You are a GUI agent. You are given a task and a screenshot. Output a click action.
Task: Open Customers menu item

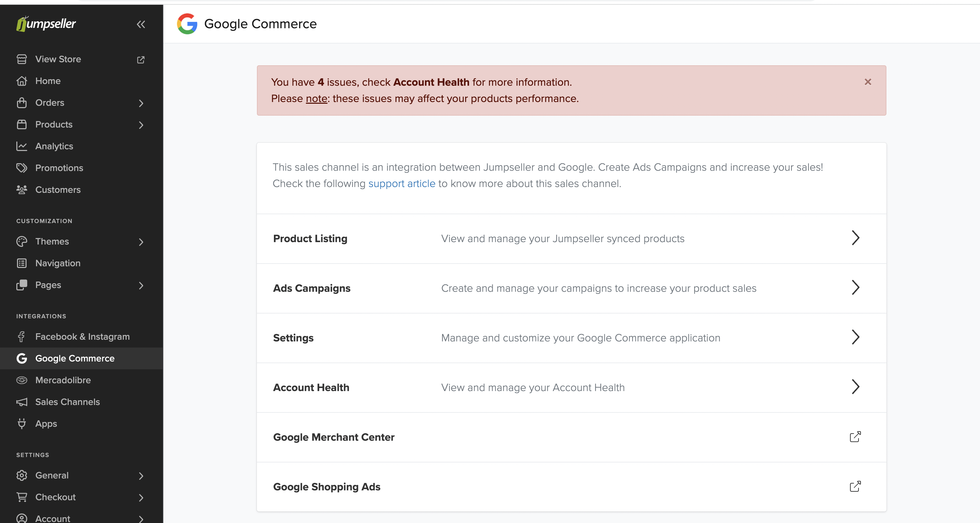point(58,190)
